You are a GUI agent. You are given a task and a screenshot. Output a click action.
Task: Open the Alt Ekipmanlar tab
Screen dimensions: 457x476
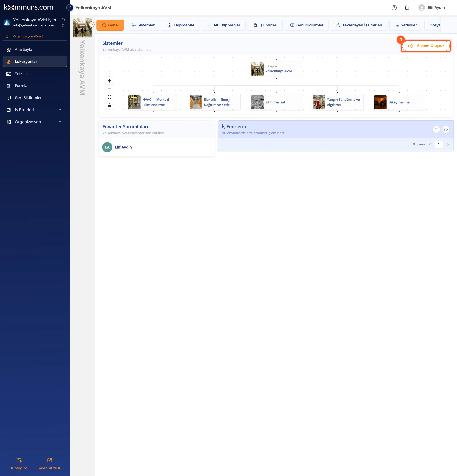[224, 25]
